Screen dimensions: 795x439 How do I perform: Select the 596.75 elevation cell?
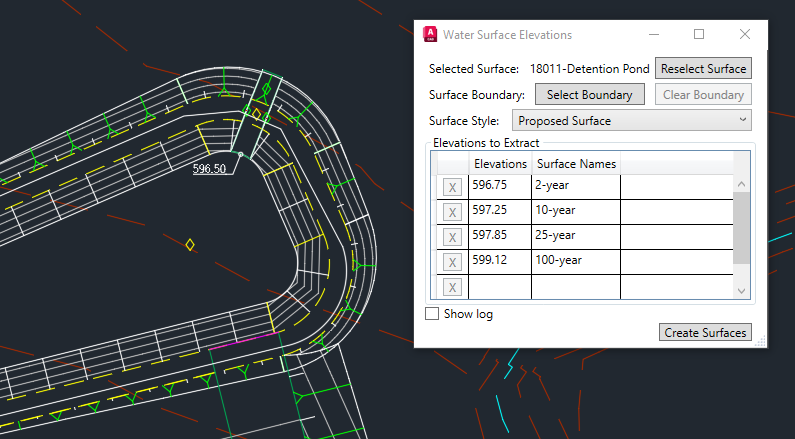[x=499, y=186]
